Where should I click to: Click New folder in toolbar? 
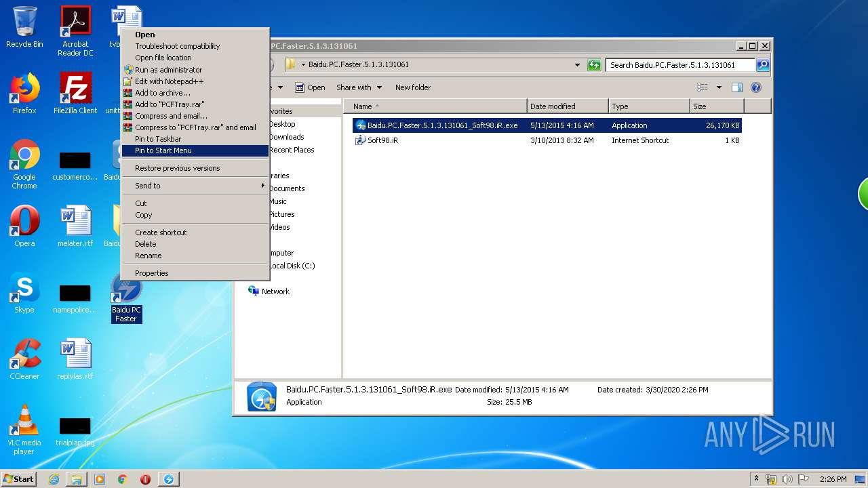click(413, 87)
